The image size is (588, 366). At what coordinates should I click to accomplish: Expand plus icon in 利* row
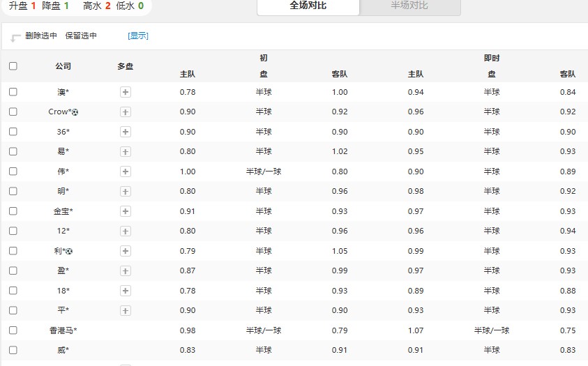pyautogui.click(x=126, y=251)
